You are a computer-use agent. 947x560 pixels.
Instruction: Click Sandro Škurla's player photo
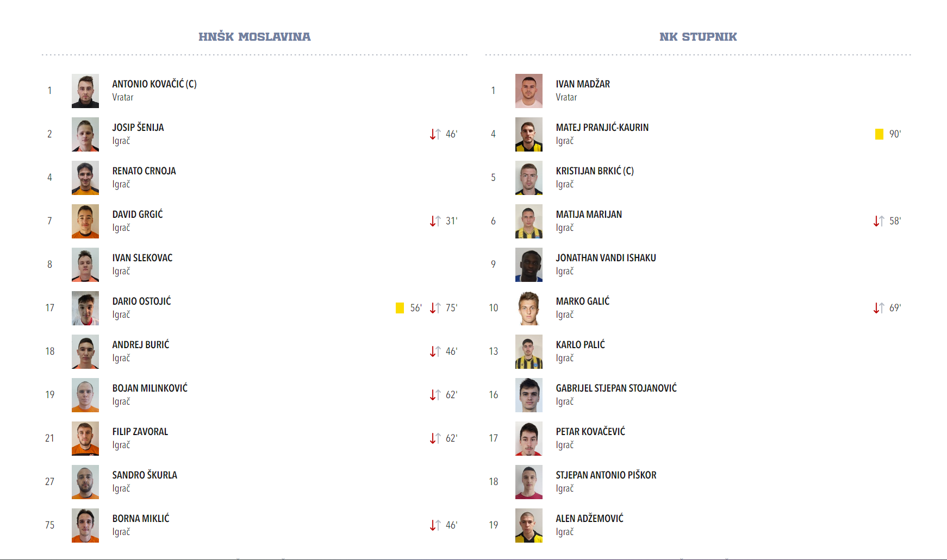coord(85,482)
